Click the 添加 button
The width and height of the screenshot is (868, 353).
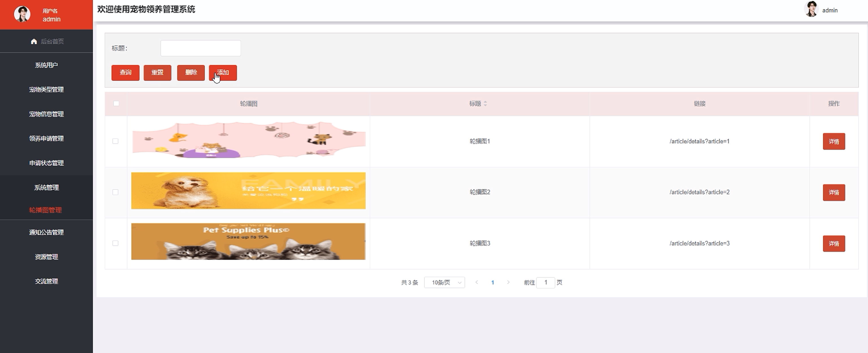(223, 72)
